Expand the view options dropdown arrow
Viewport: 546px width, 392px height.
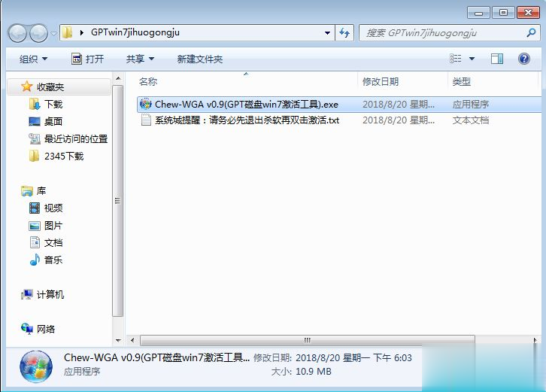[472, 59]
